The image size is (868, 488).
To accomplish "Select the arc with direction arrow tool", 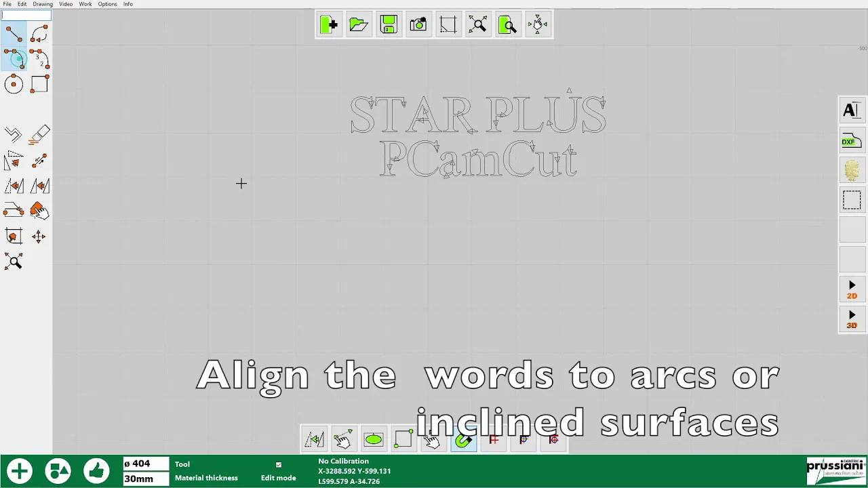I will pyautogui.click(x=39, y=34).
